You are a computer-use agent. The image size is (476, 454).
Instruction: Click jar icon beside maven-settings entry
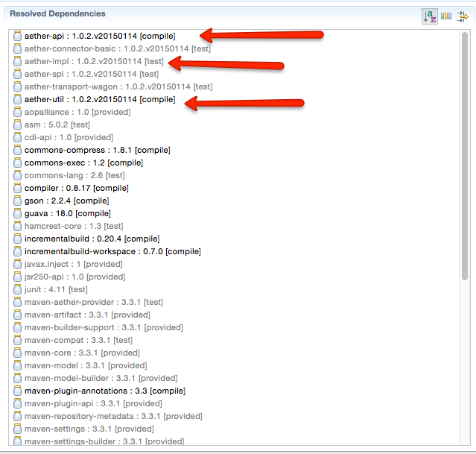point(18,429)
